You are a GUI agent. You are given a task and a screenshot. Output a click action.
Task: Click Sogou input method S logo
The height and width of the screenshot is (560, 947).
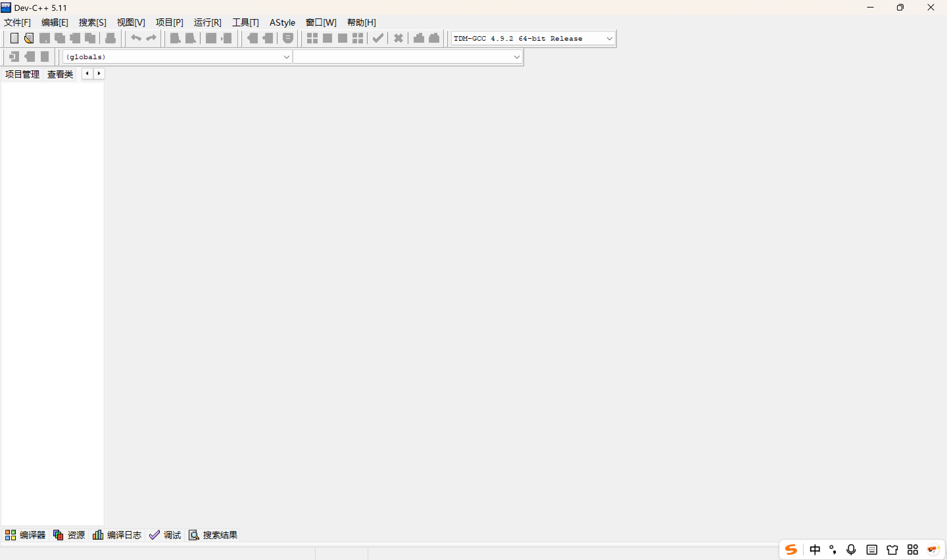click(x=791, y=549)
